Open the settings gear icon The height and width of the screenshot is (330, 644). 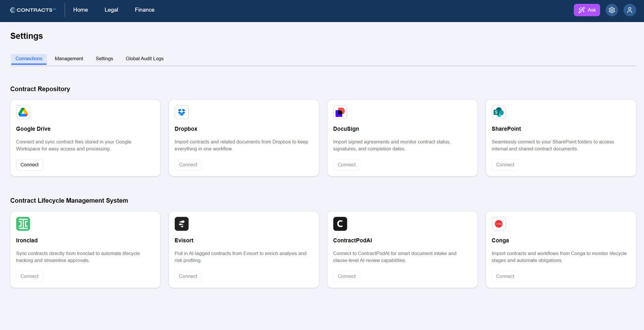click(612, 10)
